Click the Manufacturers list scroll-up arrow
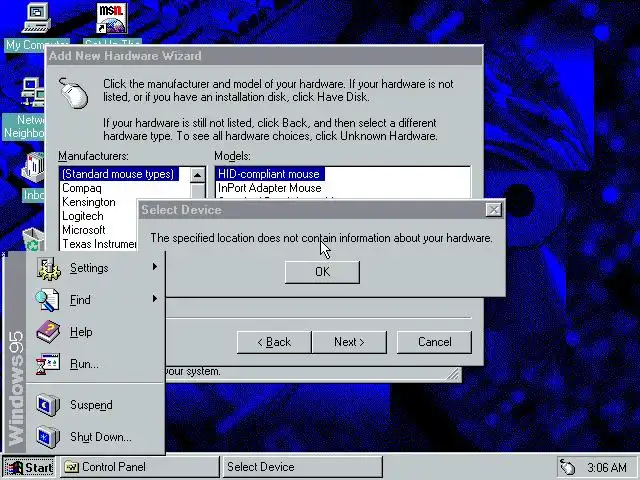Viewport: 640px width, 480px height. pyautogui.click(x=198, y=176)
